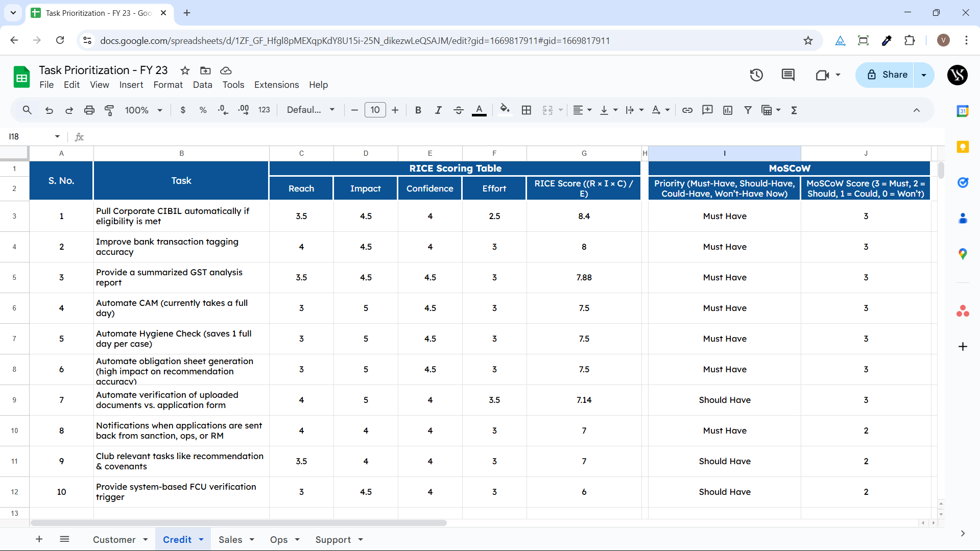Format as percent
Image resolution: width=980 pixels, height=551 pixels.
tap(203, 110)
